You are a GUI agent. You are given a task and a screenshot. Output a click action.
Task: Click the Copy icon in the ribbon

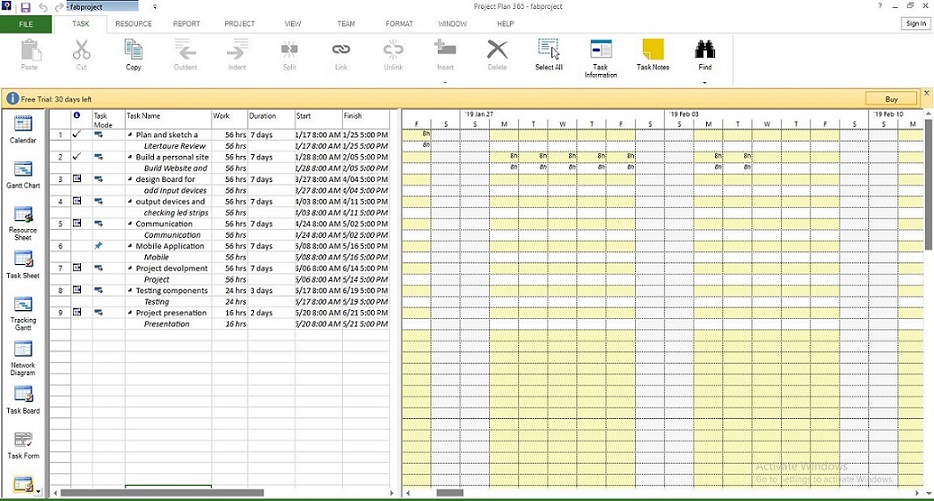pyautogui.click(x=133, y=49)
